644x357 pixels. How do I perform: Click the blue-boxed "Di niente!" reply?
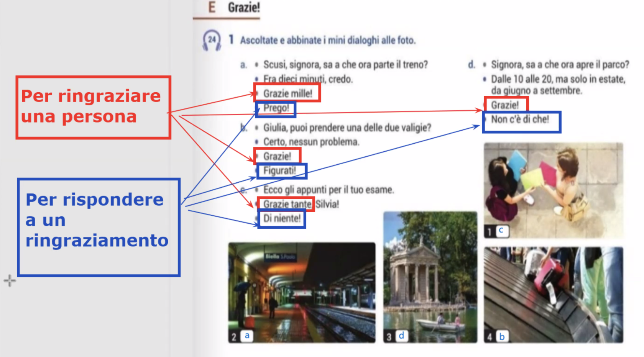click(282, 219)
